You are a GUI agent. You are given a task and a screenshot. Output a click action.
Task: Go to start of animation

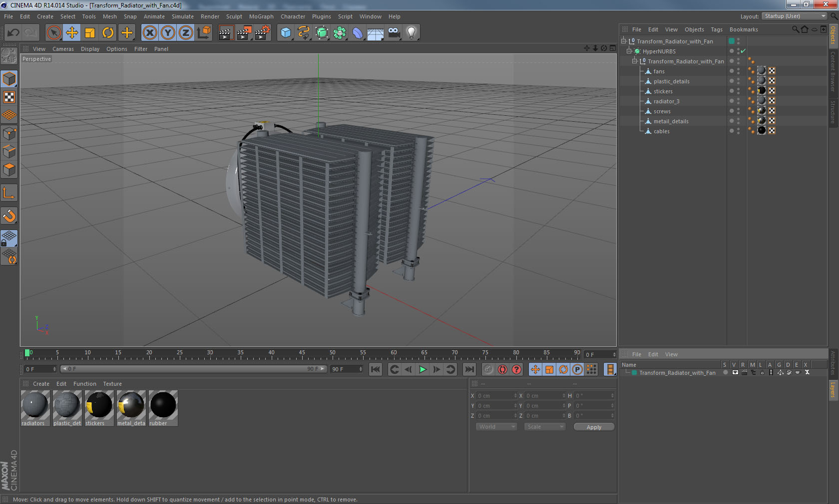(376, 369)
